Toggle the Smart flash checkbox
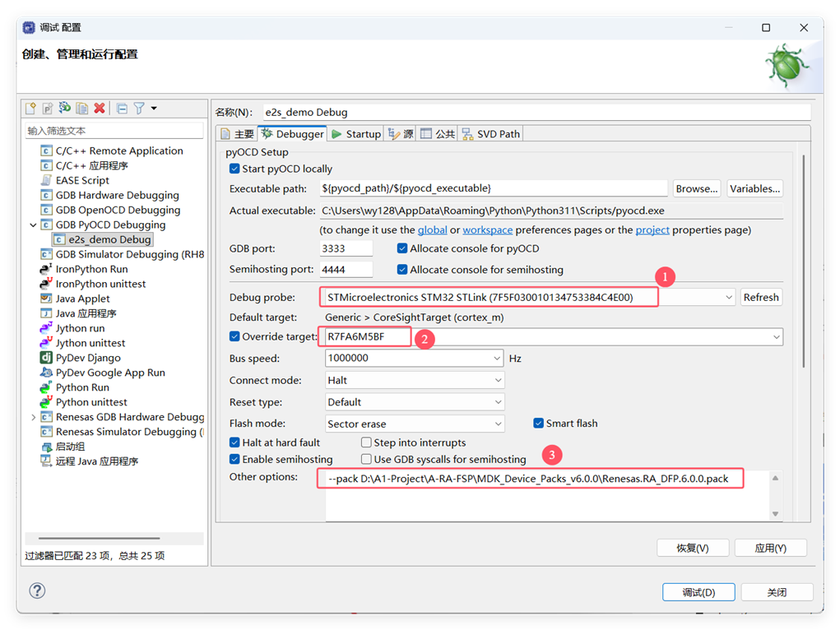The height and width of the screenshot is (630, 840). click(x=538, y=424)
